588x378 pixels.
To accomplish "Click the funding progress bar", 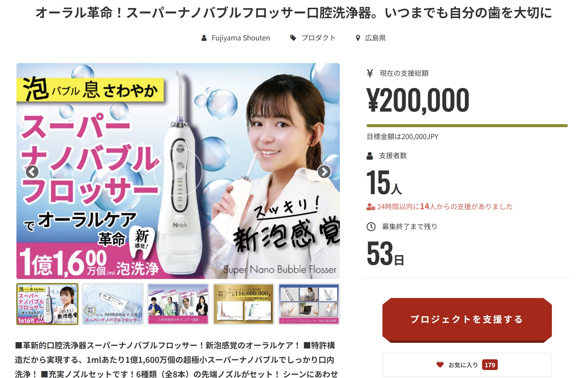I will (x=467, y=126).
